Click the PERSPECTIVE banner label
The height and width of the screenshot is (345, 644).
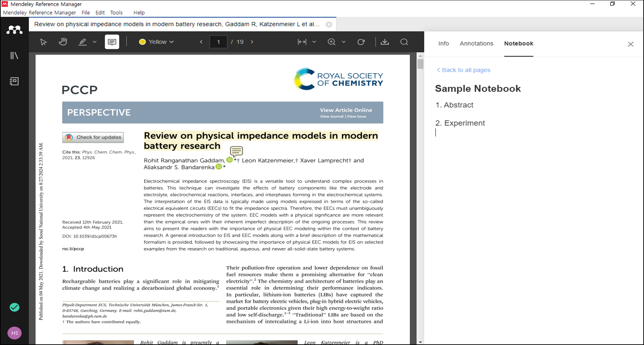tap(99, 112)
